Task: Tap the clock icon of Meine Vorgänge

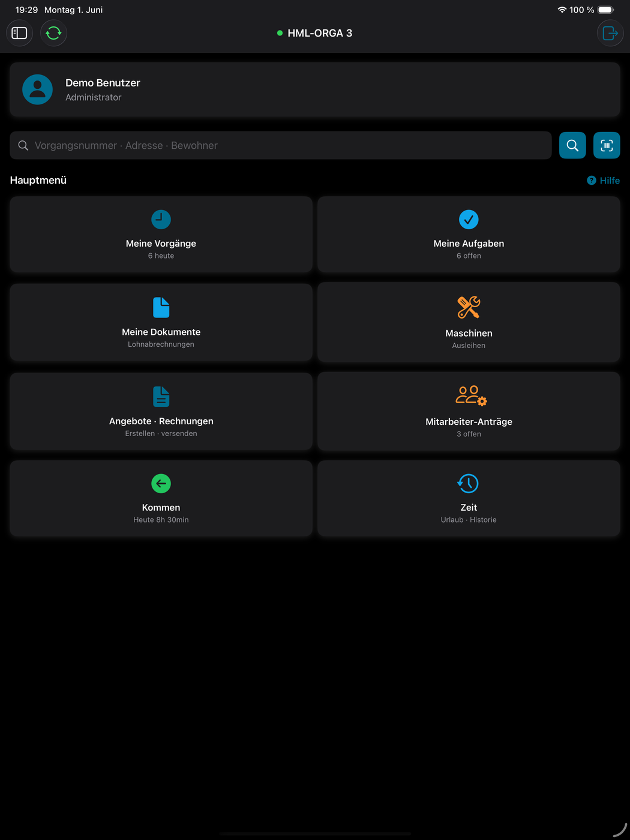Action: (161, 220)
